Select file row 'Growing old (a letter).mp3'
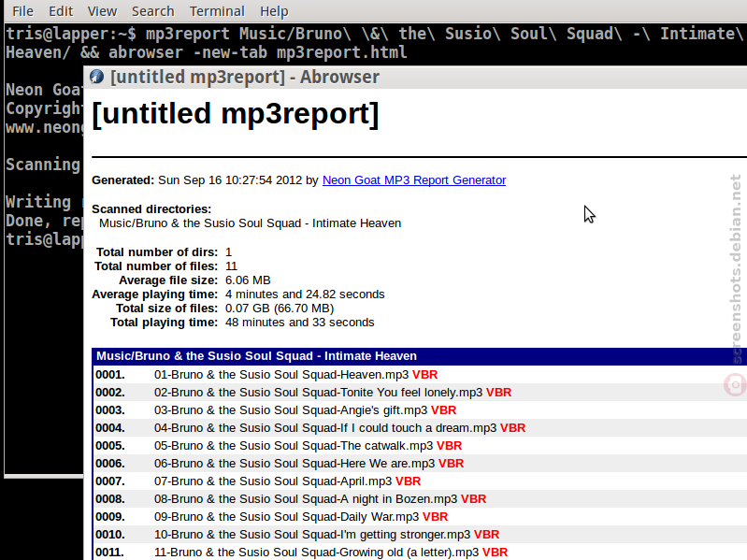 click(419, 553)
